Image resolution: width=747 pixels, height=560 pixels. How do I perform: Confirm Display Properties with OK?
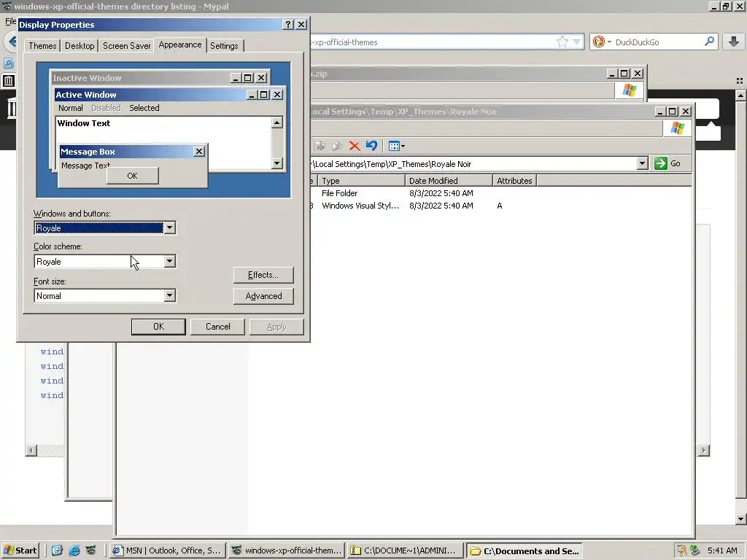coord(158,327)
